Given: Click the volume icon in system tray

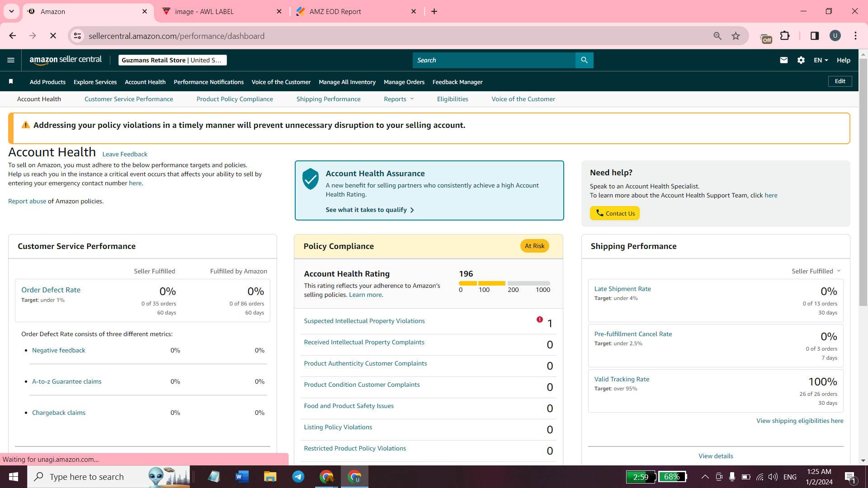Looking at the screenshot, I should [x=773, y=477].
